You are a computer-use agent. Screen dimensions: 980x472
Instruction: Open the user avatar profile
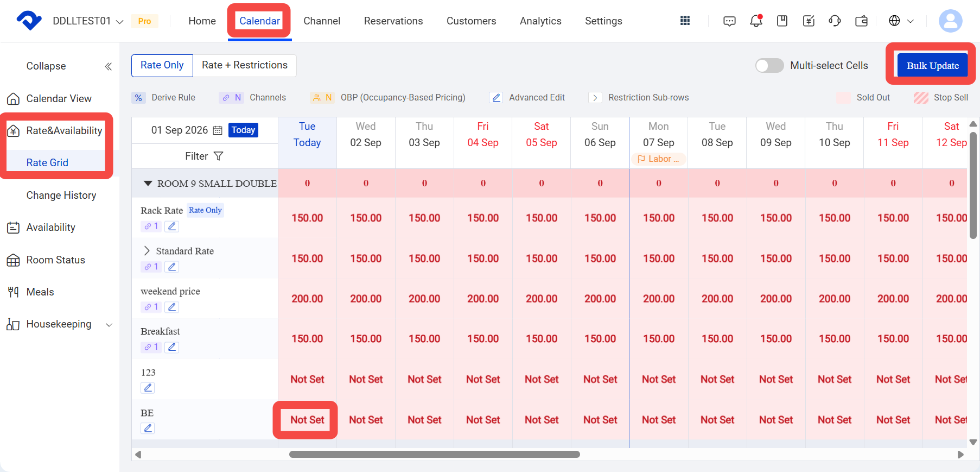(x=950, y=21)
